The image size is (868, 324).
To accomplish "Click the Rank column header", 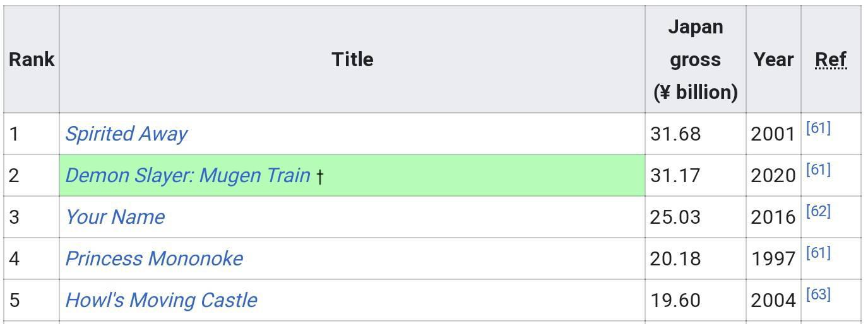I will (x=32, y=59).
